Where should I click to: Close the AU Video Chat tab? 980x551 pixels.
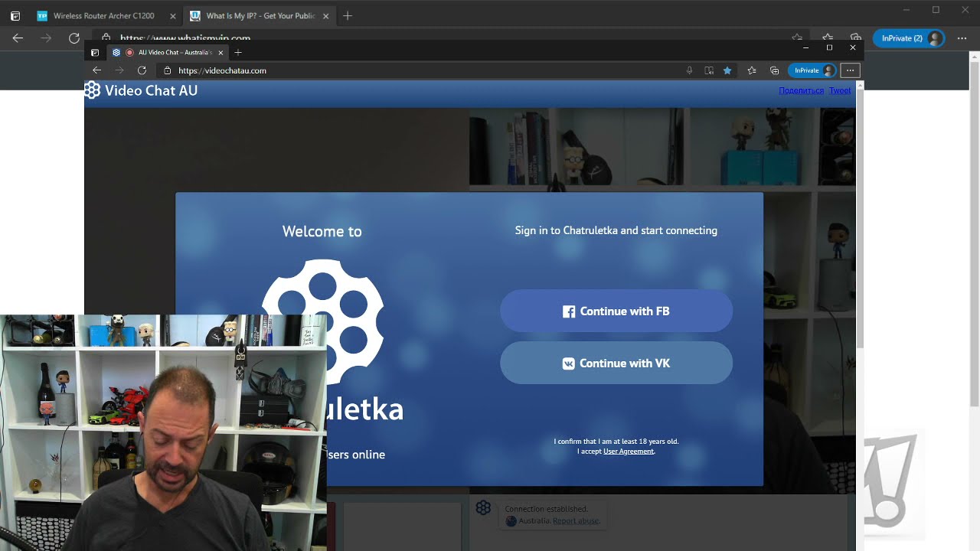[x=220, y=53]
